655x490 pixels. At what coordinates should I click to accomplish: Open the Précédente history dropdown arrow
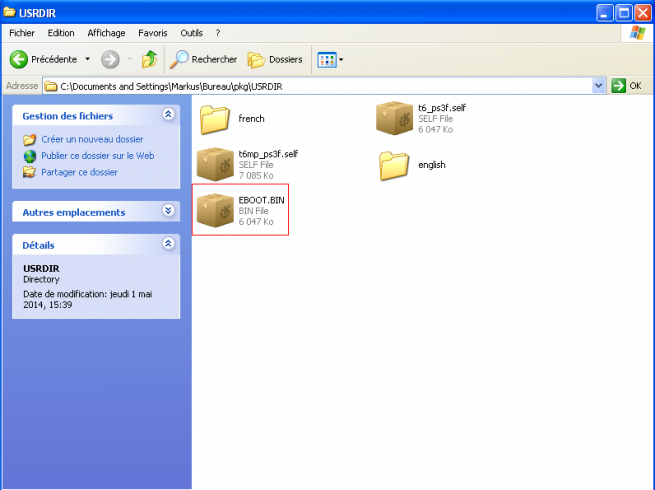88,60
